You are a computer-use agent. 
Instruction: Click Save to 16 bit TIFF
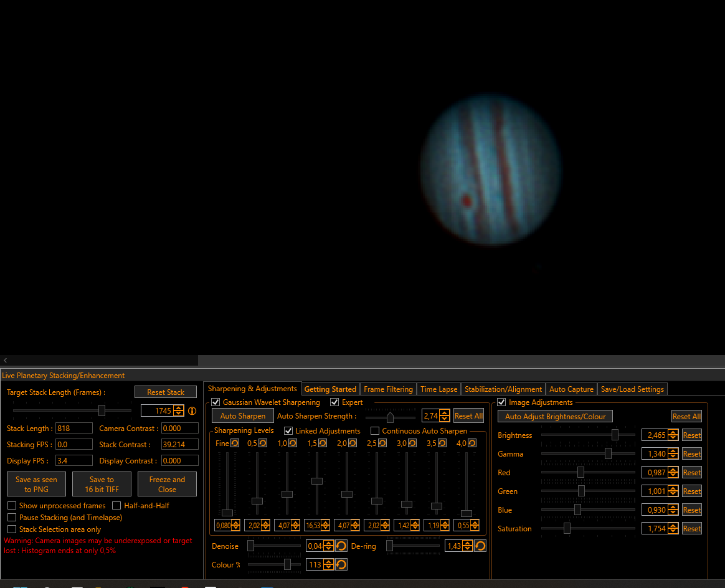click(x=102, y=484)
